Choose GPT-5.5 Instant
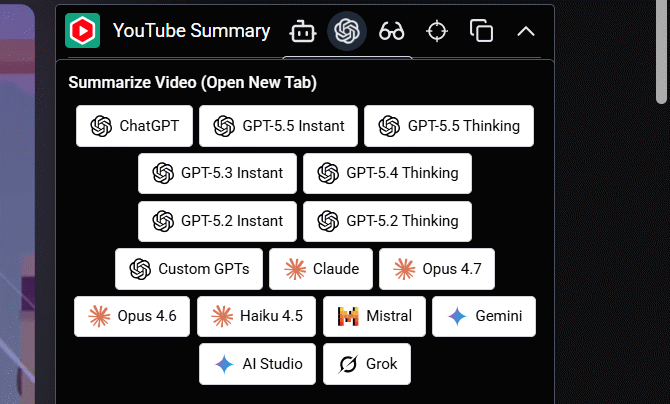Viewport: 670px width, 404px height. pos(278,126)
